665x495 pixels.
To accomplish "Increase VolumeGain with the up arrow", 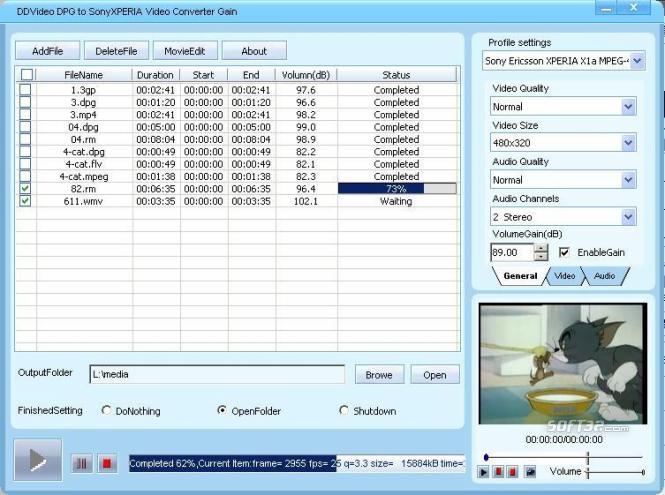I will [x=541, y=248].
